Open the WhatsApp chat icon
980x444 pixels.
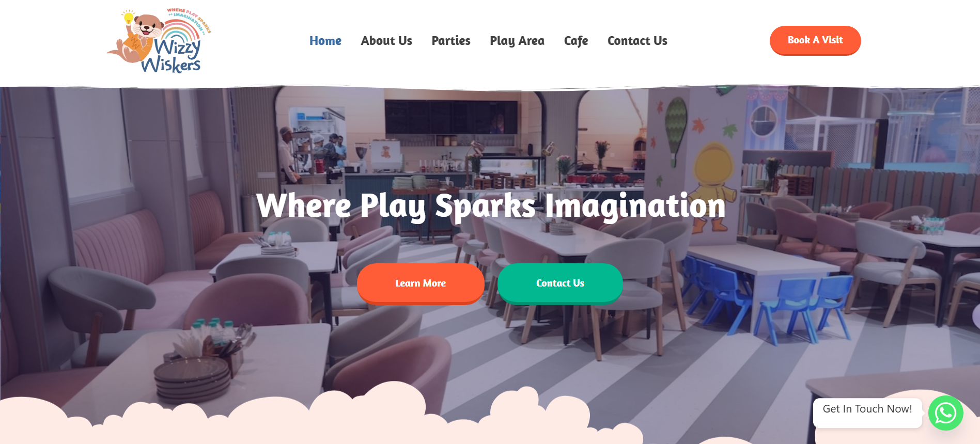pos(945,413)
